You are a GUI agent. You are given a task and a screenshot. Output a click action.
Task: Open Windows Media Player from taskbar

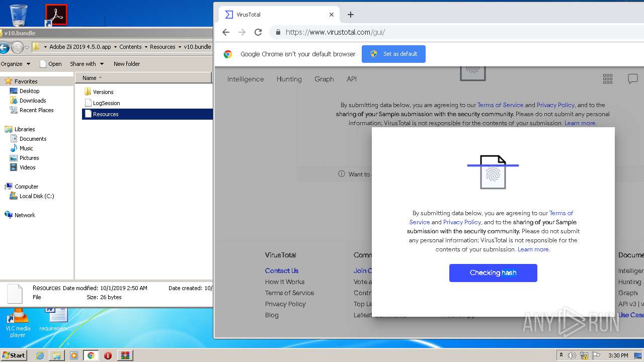tap(74, 355)
